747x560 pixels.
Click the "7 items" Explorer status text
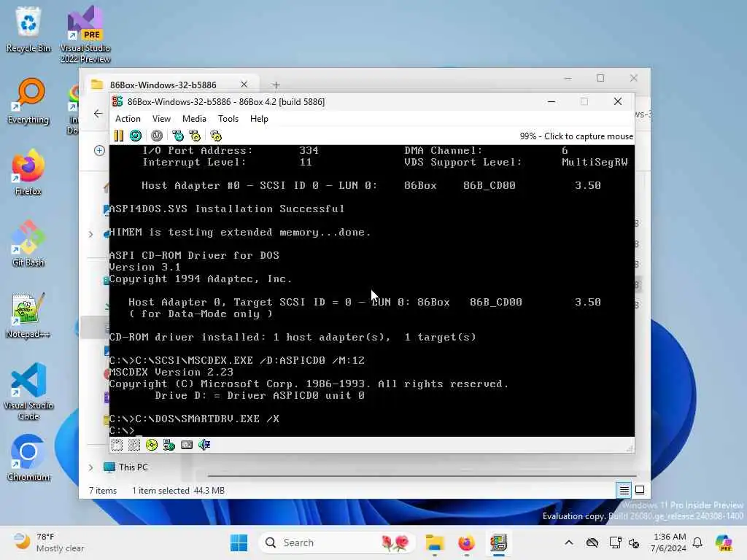103,491
